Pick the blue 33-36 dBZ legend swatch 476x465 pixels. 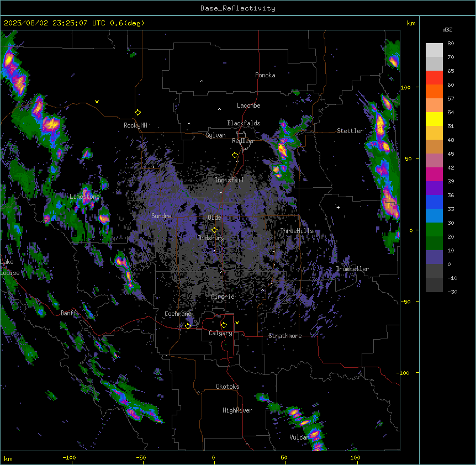point(434,202)
